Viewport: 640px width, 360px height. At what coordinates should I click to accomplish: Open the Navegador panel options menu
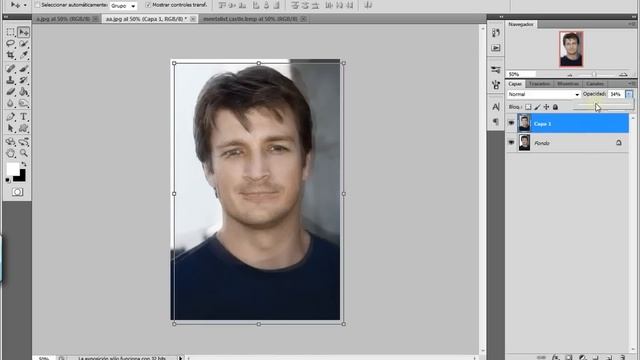tap(632, 24)
